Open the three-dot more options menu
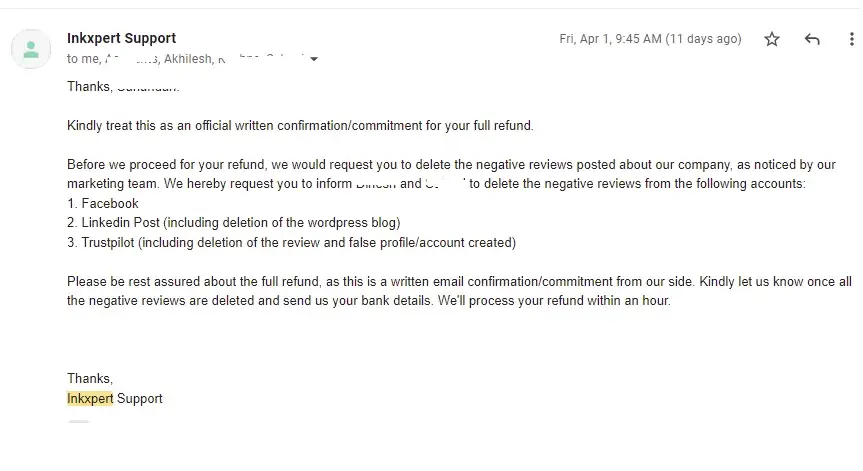This screenshot has height=471, width=863. point(848,39)
